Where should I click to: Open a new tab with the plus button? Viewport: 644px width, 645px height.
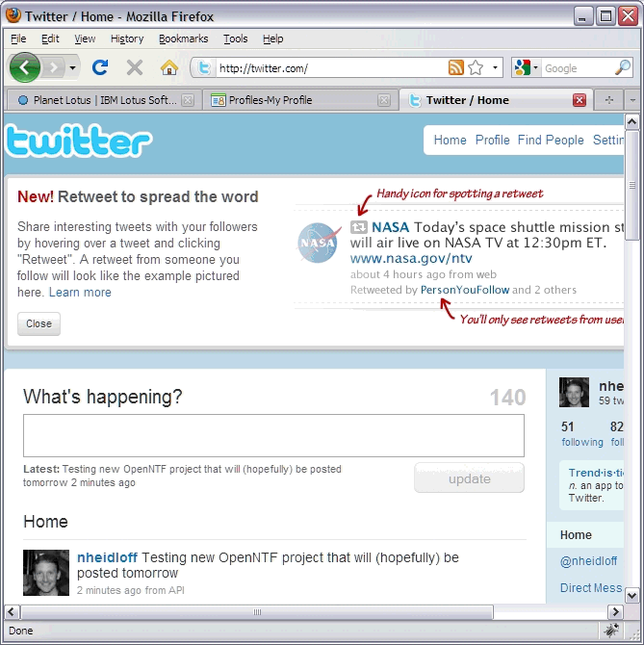pos(609,100)
